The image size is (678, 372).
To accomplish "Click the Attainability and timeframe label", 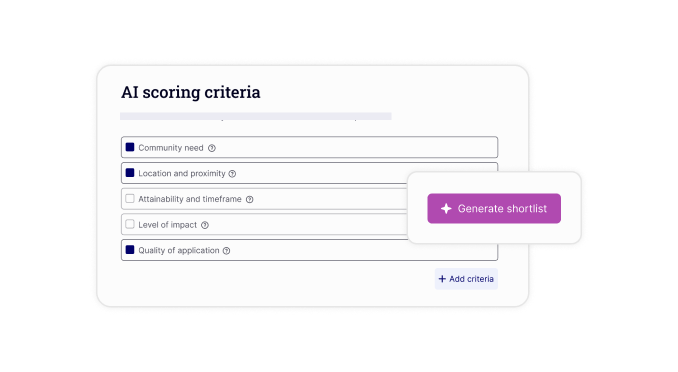I will [x=190, y=199].
